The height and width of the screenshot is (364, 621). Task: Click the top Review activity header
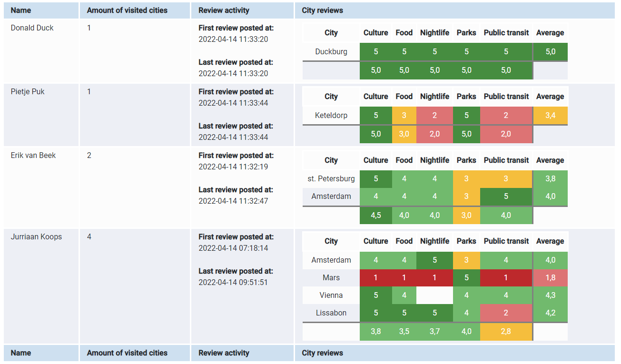pyautogui.click(x=243, y=10)
